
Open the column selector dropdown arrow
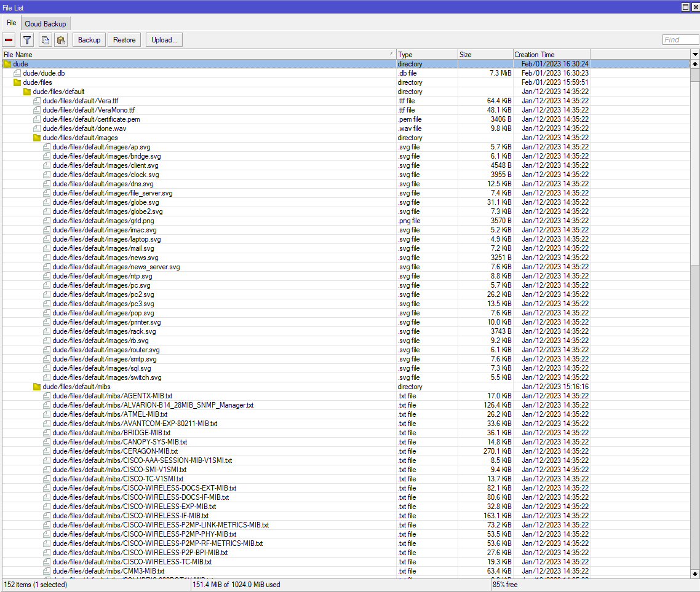695,55
